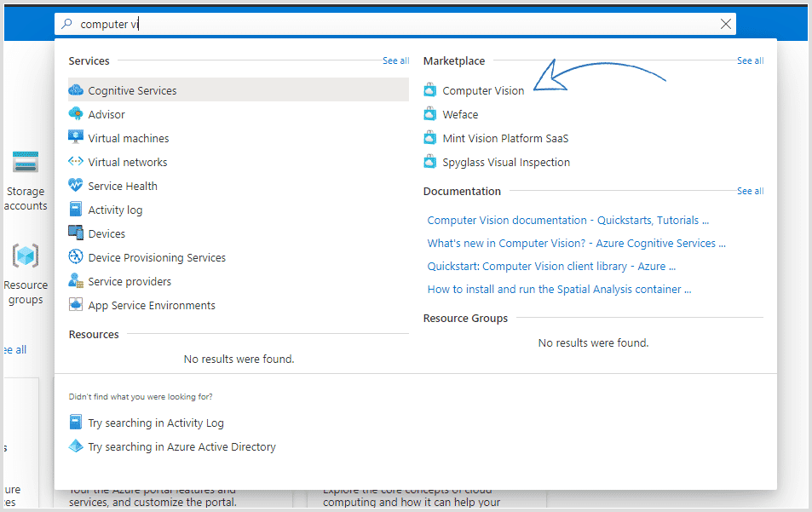Open Activity log service
This screenshot has height=512, width=812.
point(115,210)
